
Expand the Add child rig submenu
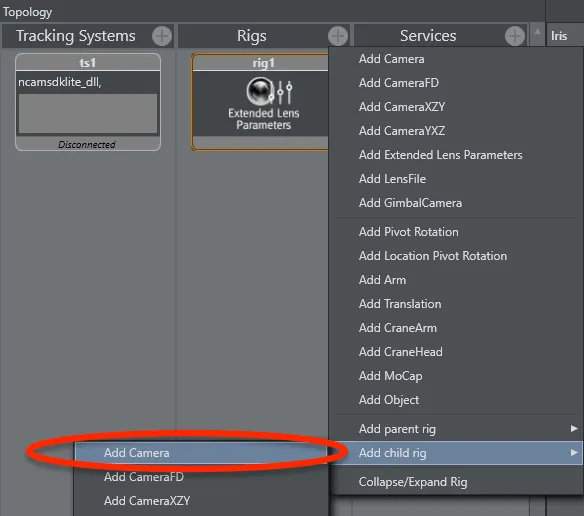pos(456,453)
